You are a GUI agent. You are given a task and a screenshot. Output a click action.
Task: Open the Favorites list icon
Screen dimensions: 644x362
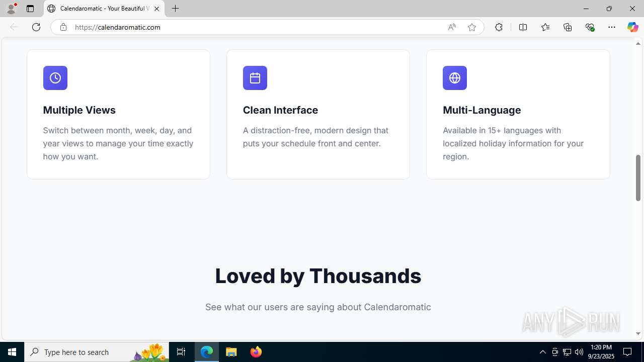545,27
